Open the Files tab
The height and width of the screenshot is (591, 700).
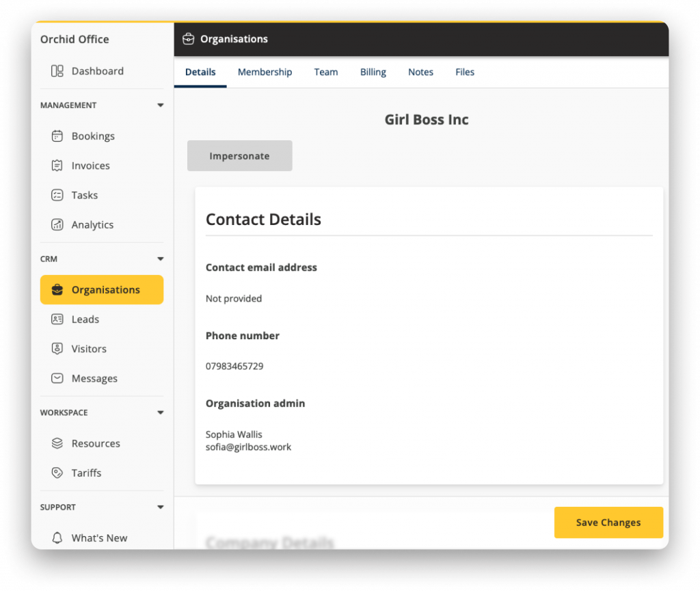[465, 72]
